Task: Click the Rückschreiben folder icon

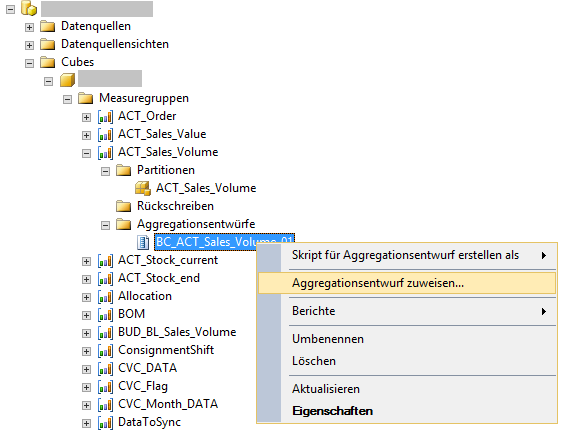Action: pos(123,206)
